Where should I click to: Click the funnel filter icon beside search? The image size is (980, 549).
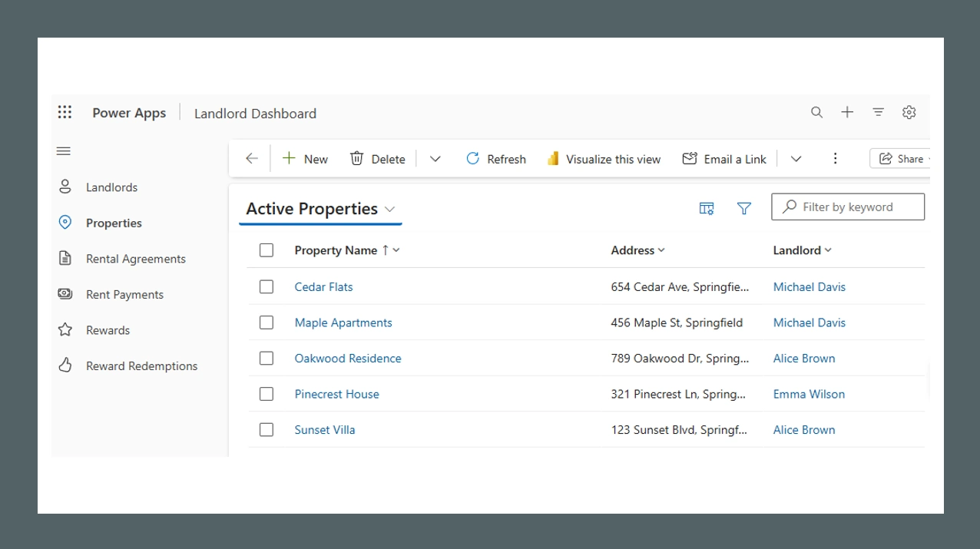pos(743,208)
